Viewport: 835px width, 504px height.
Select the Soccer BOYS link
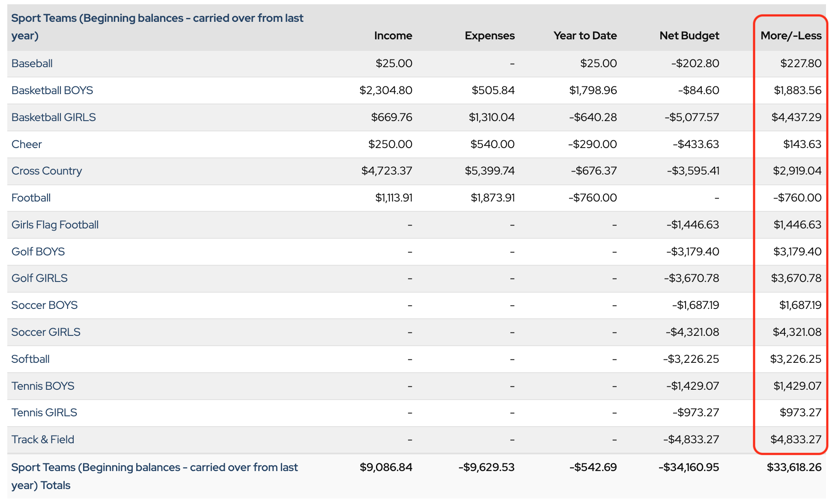click(45, 305)
